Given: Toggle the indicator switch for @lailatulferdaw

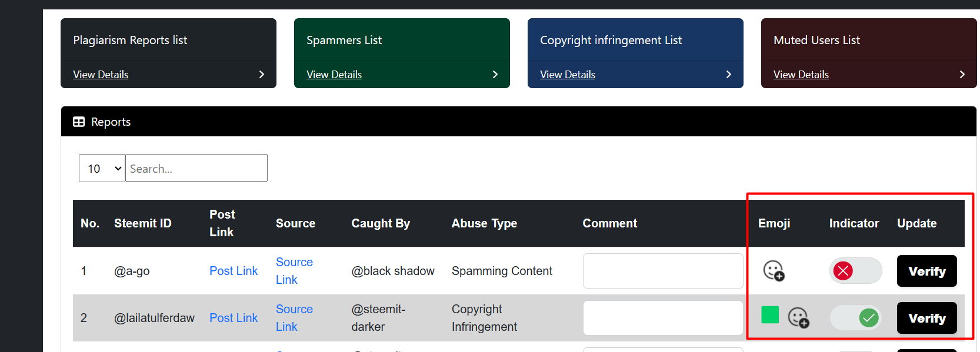Looking at the screenshot, I should [x=855, y=318].
